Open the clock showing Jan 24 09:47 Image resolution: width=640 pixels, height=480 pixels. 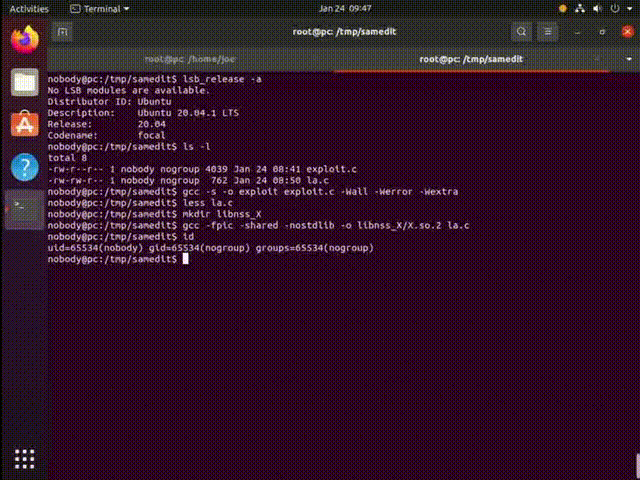click(x=344, y=9)
